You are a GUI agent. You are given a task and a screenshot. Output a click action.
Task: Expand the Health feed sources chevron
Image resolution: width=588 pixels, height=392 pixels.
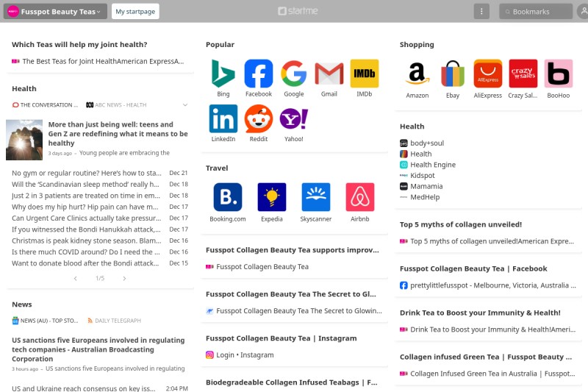185,105
